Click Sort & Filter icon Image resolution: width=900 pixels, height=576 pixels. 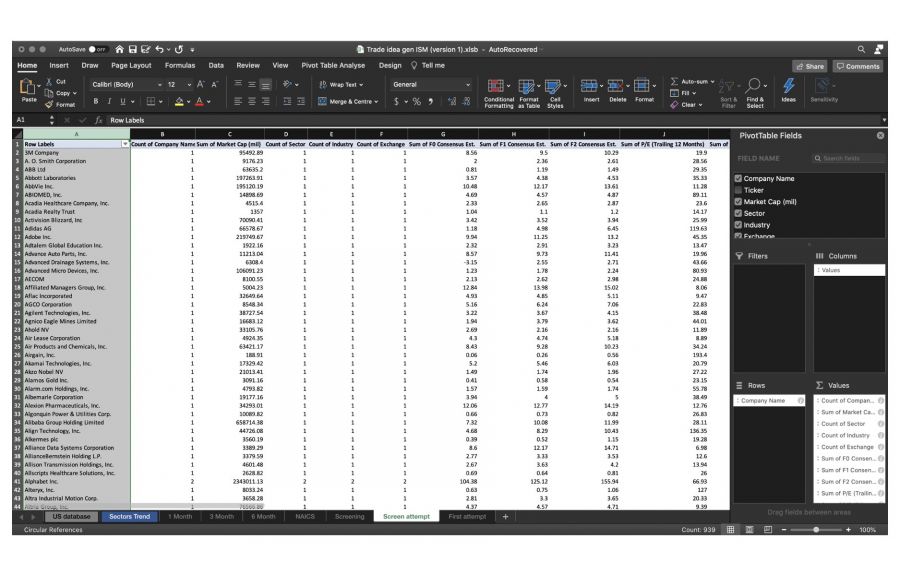pyautogui.click(x=726, y=87)
